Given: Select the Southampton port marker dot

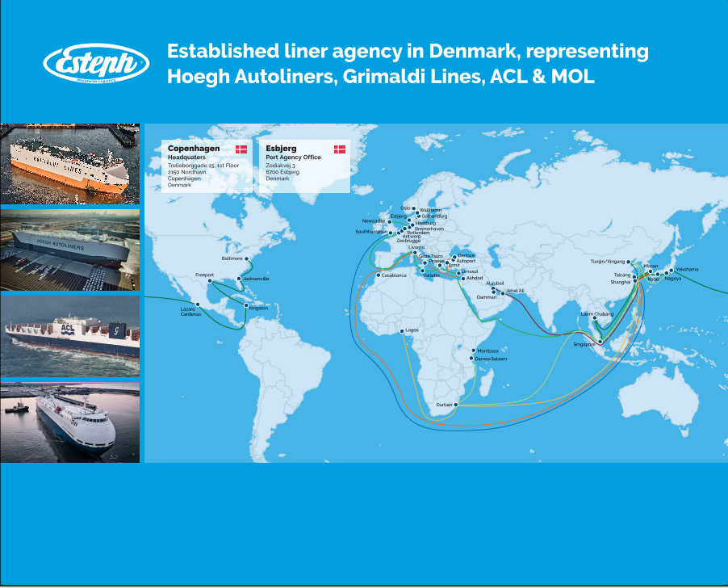Looking at the screenshot, I should [x=391, y=233].
